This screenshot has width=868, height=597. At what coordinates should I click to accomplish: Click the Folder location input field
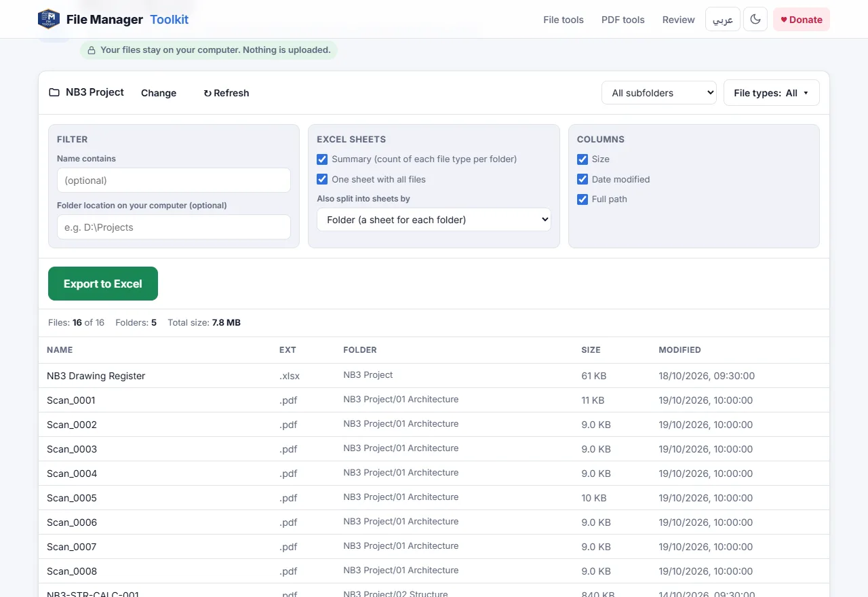coord(174,227)
